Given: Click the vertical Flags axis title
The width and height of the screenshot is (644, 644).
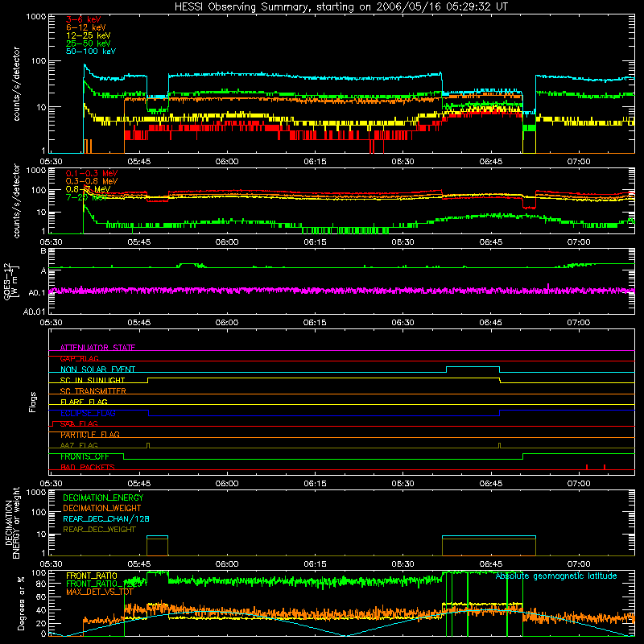Looking at the screenshot, I should point(33,402).
